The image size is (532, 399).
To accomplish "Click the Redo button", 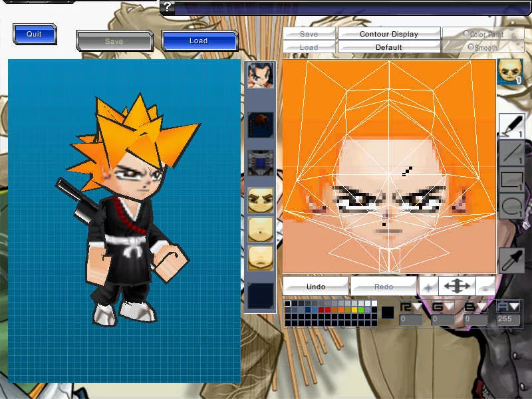I will 384,287.
